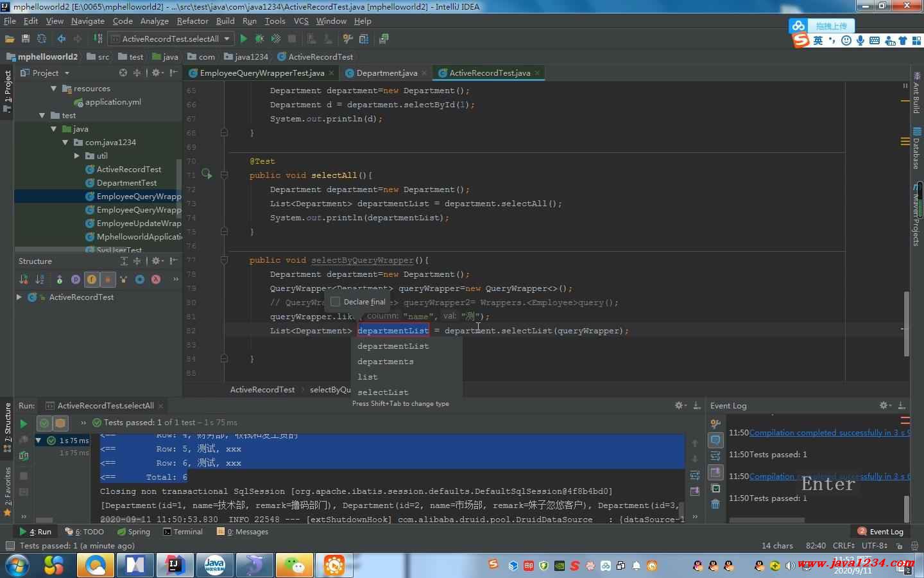Collapse the passed test tree node
The height and width of the screenshot is (578, 924).
point(38,441)
